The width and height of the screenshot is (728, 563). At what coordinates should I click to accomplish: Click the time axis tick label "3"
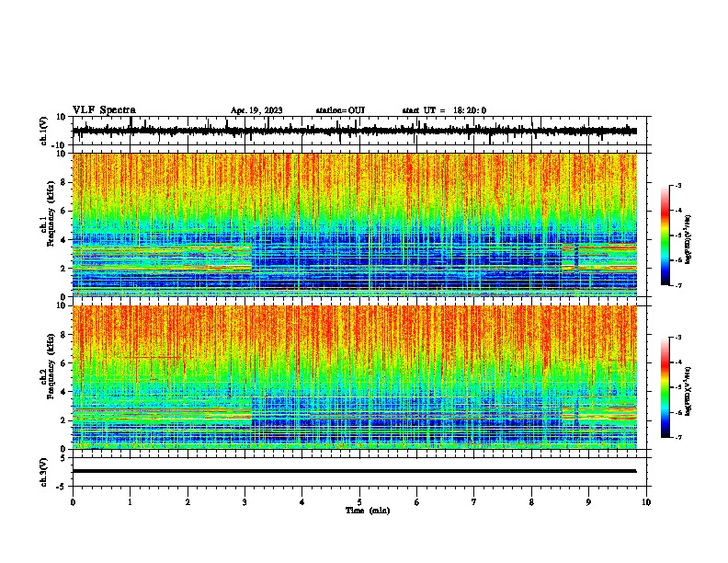pyautogui.click(x=245, y=502)
